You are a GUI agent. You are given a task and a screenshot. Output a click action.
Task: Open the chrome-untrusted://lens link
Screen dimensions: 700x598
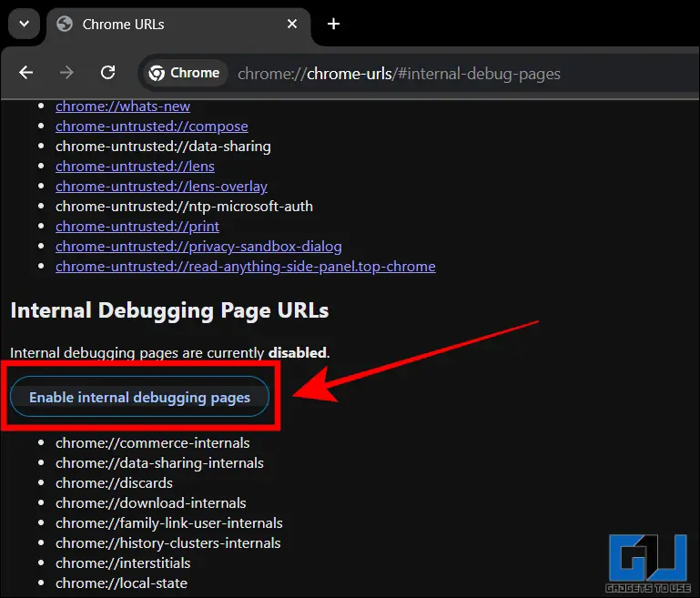click(x=135, y=167)
